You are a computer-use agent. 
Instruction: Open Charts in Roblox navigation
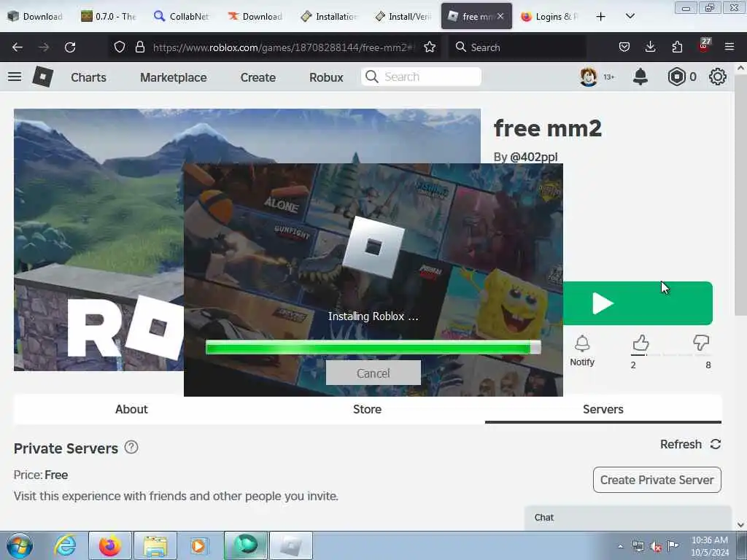88,77
